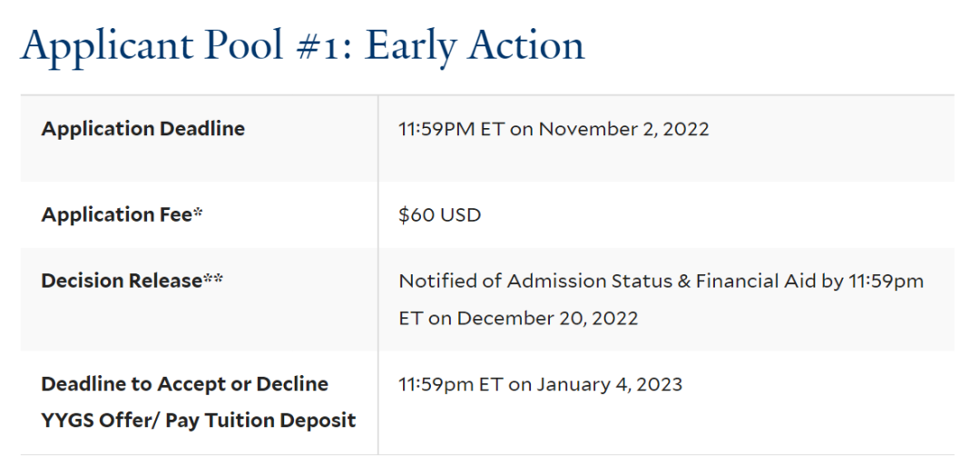Click the "Pay Tuition Deposit" text
This screenshot has width=980, height=466.
click(260, 421)
